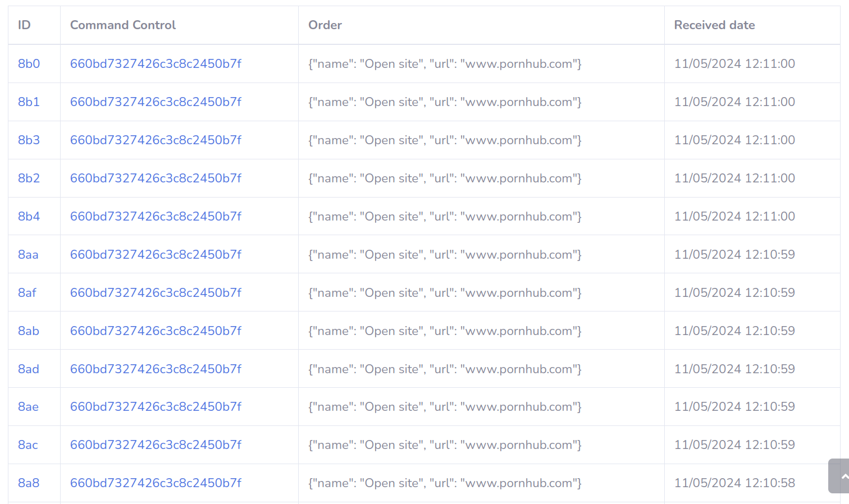This screenshot has height=504, width=849.
Task: Open Command Control link in row 8aa
Action: click(156, 255)
